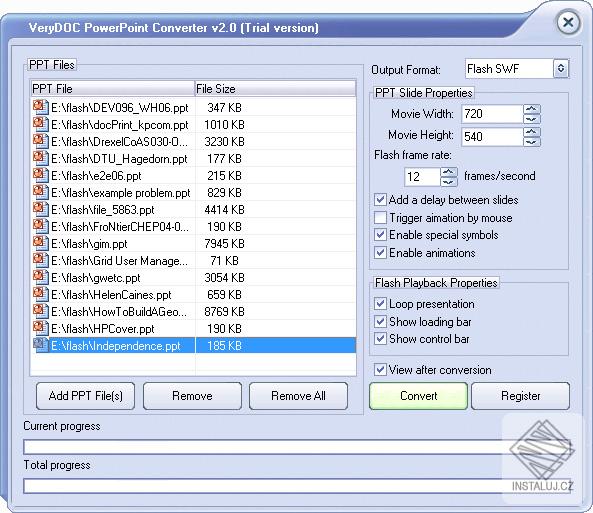
Task: Uncheck Show control bar option
Action: (380, 339)
